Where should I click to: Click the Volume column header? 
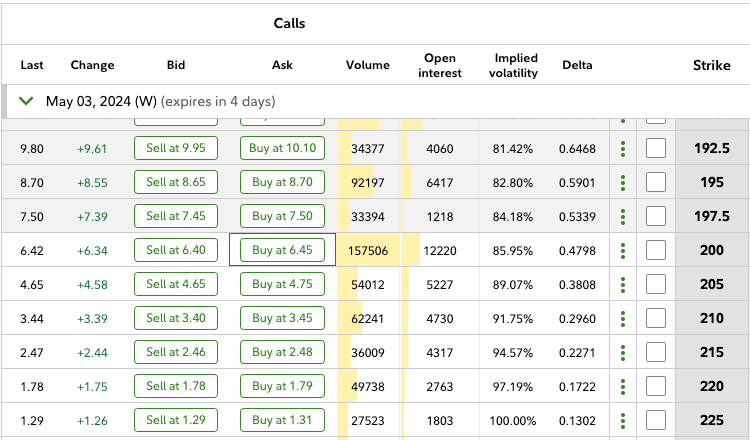click(368, 66)
